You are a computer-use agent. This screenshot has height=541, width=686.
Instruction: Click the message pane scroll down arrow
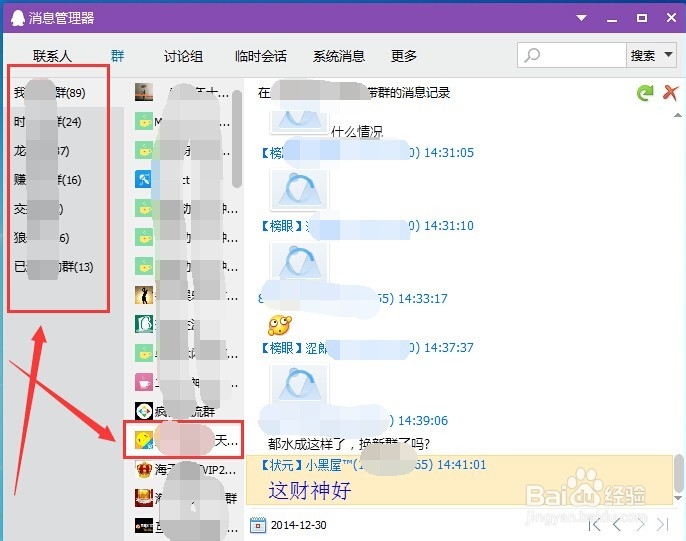point(678,498)
